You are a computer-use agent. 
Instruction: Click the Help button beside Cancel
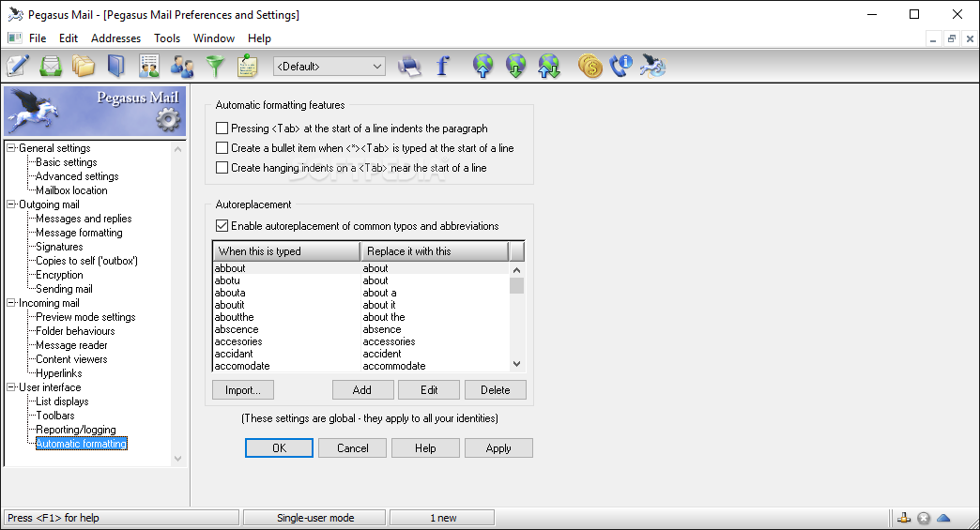(x=425, y=447)
